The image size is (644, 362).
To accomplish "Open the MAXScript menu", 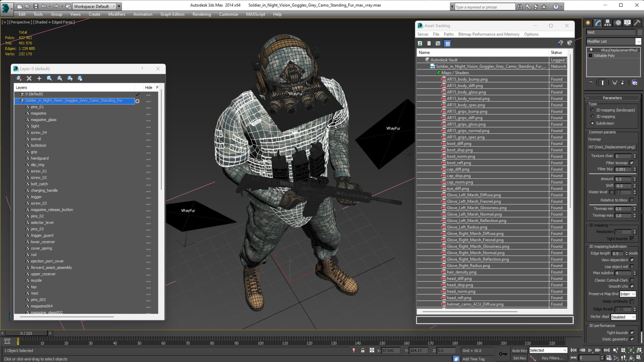I will pos(256,14).
